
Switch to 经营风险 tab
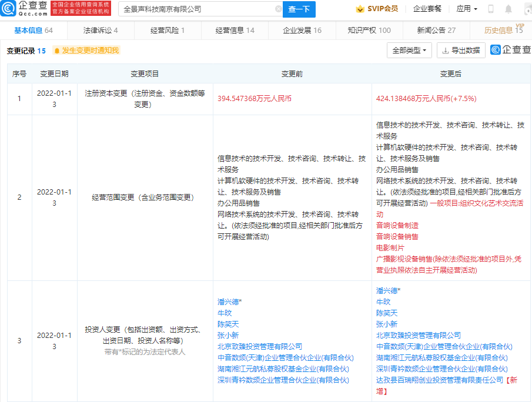(168, 30)
